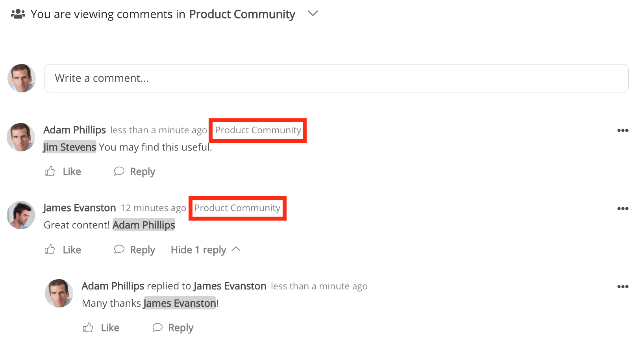Like Adam's nested reply via thumbs-up icon
Viewport: 644px width, 357px height.
pyautogui.click(x=88, y=327)
